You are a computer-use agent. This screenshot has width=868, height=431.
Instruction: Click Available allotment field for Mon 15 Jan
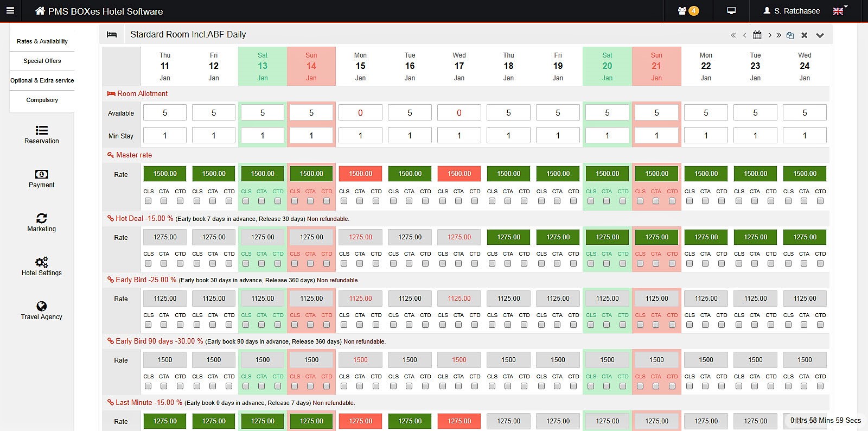click(360, 113)
